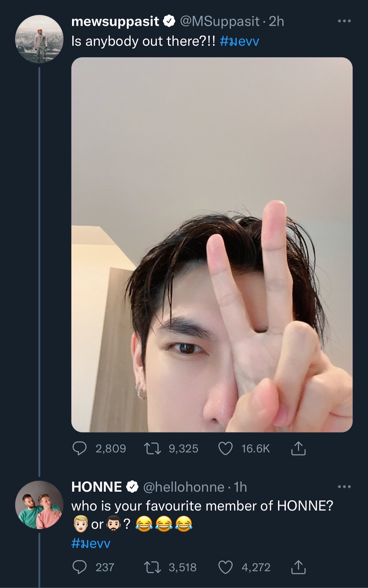Share mewsuppasit's tweet

298,448
